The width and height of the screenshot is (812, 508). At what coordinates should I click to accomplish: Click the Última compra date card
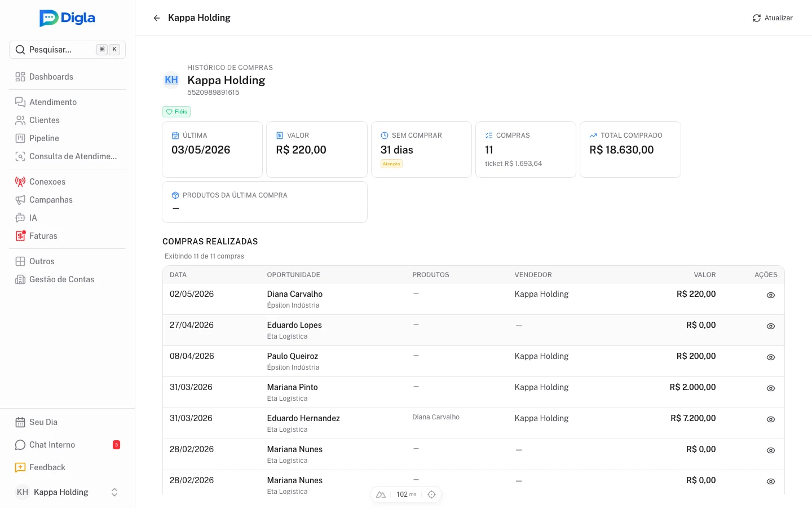[x=213, y=150]
